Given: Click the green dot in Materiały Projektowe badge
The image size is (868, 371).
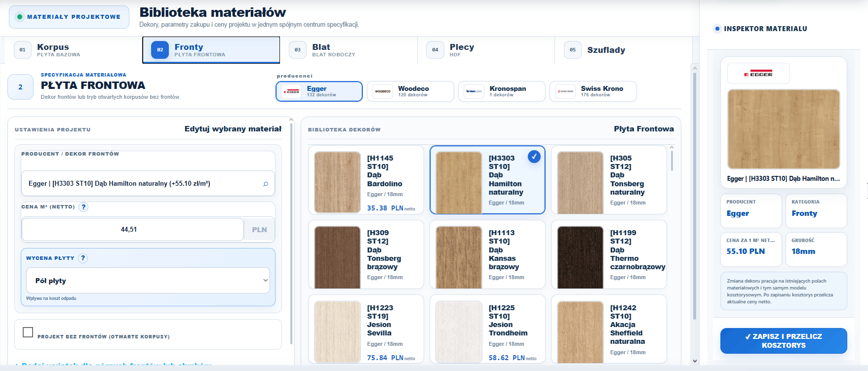Looking at the screenshot, I should tap(20, 17).
